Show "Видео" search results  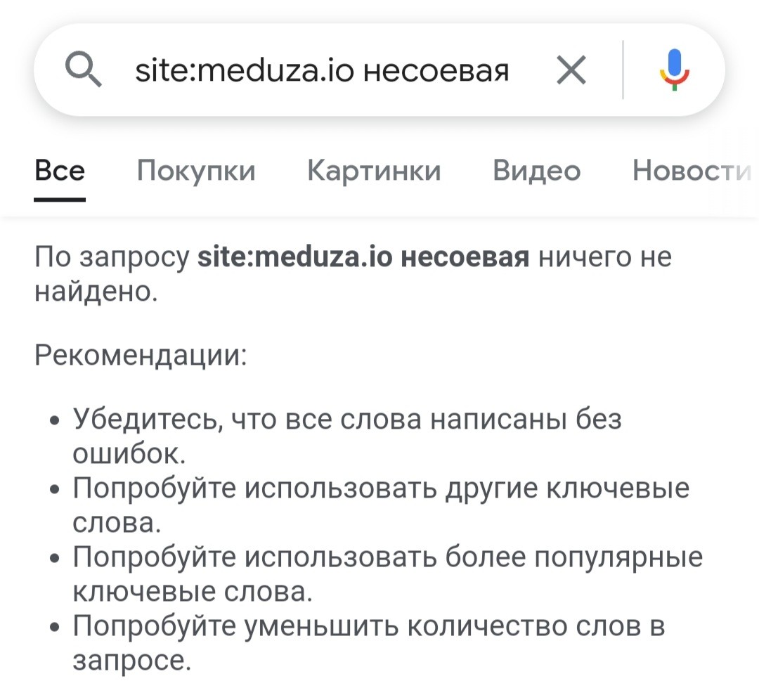point(536,171)
